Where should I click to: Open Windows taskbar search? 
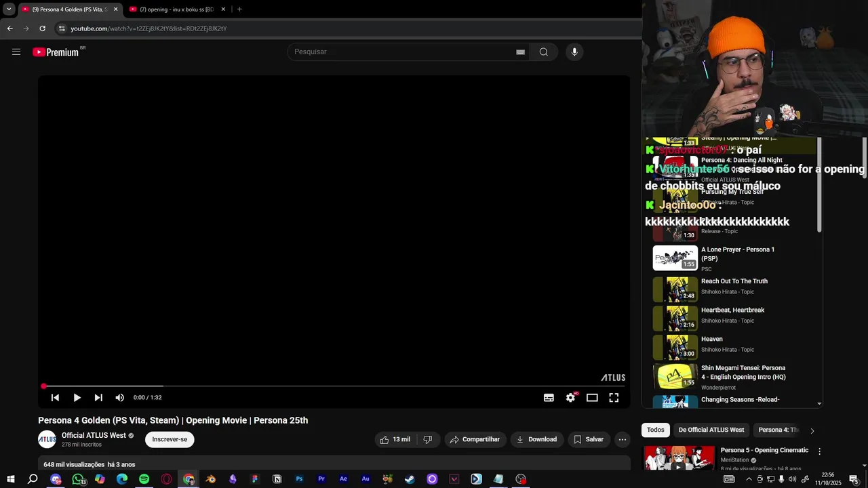[x=33, y=479]
